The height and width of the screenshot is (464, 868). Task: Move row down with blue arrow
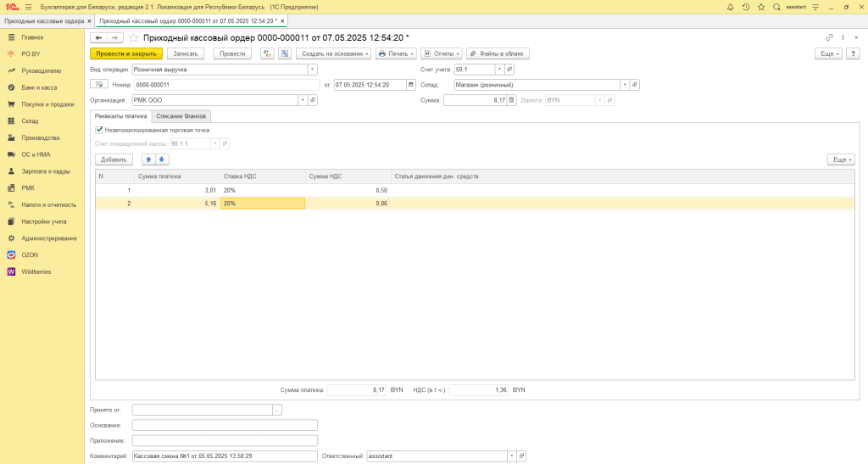[x=162, y=159]
